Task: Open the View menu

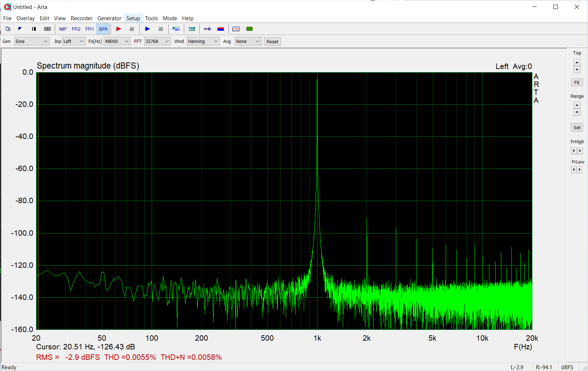Action: pos(60,18)
